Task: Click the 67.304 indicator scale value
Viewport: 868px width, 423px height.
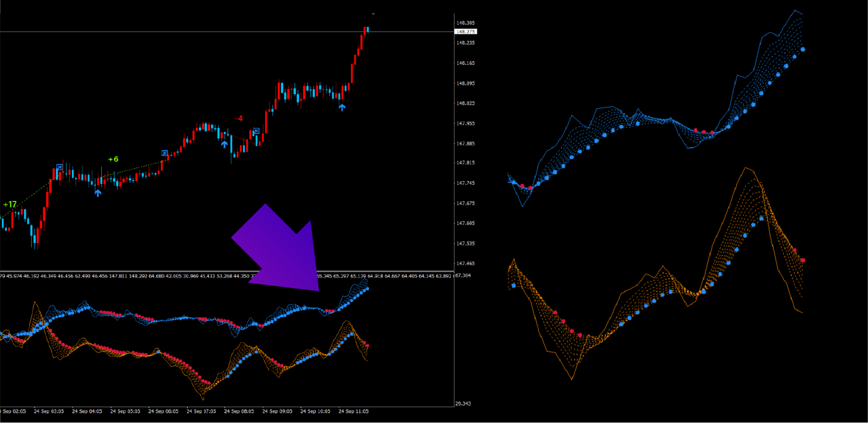Action: (x=463, y=276)
